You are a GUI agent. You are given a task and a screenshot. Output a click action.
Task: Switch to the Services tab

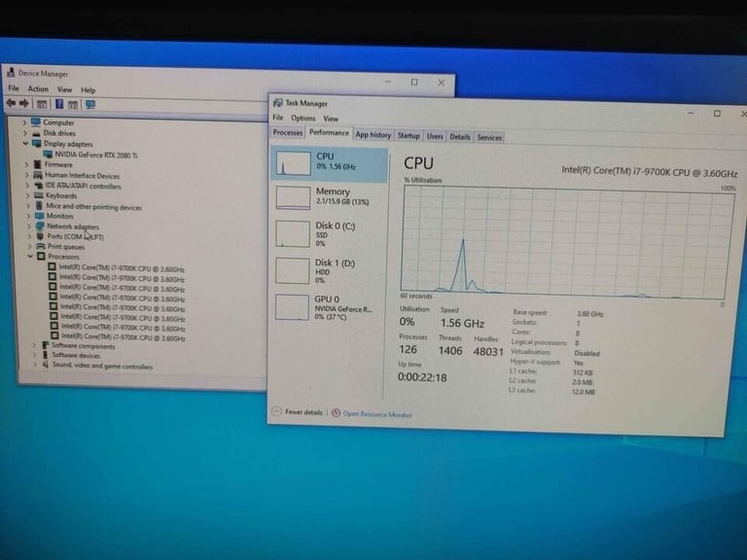489,137
